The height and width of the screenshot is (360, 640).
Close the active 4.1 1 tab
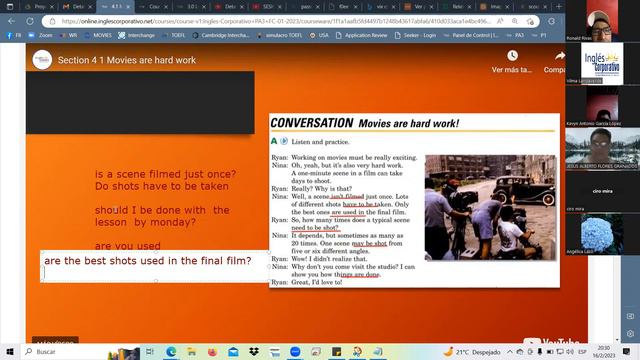pyautogui.click(x=128, y=7)
